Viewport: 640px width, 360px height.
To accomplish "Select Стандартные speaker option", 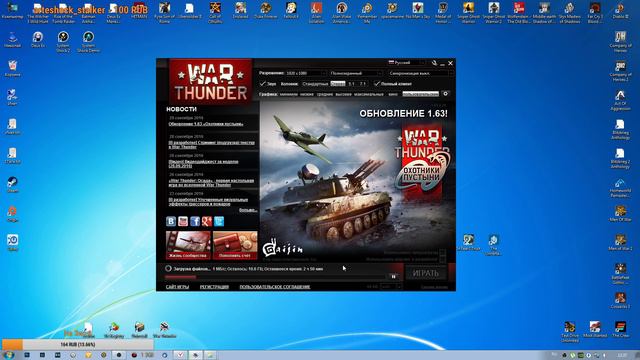I will tap(315, 84).
